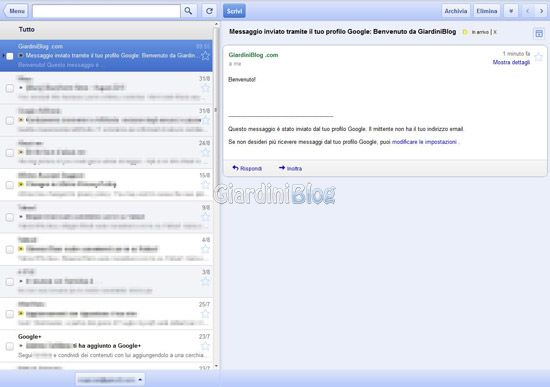
Task: Star the email dated 4/8
Action: pyautogui.click(x=205, y=249)
